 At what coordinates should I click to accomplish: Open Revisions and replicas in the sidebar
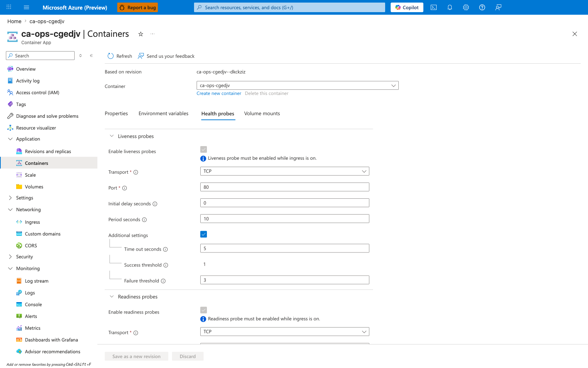pyautogui.click(x=49, y=152)
